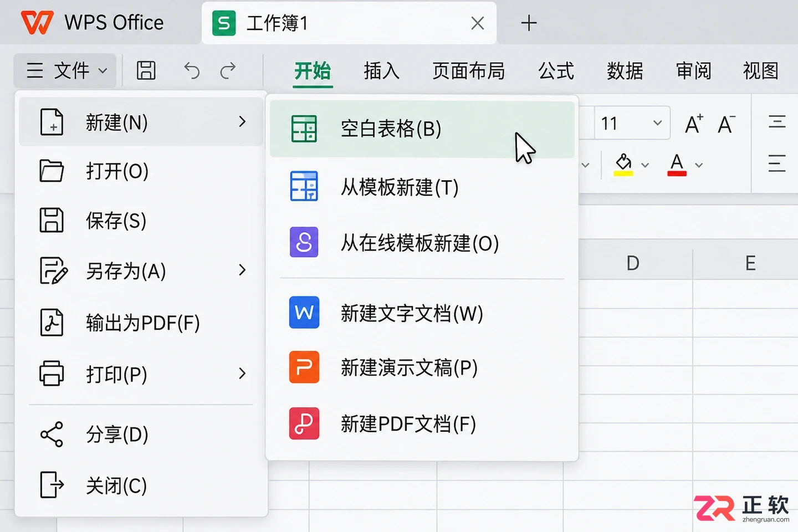
Task: Expand the 新建(N) submenu arrow
Action: [x=242, y=121]
